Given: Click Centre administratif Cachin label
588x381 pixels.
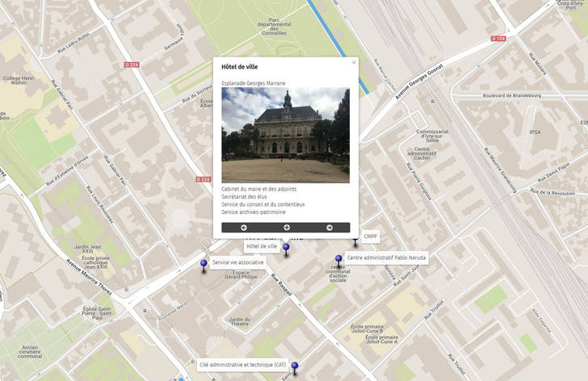Looking at the screenshot, I should coord(422,153).
